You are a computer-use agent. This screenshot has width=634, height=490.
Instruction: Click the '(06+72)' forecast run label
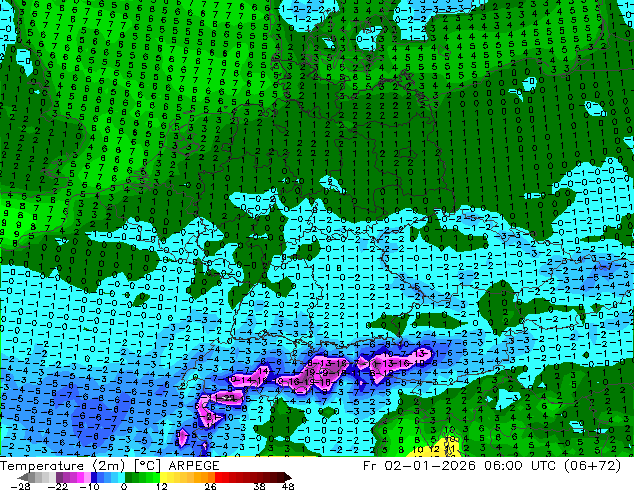[592, 466]
